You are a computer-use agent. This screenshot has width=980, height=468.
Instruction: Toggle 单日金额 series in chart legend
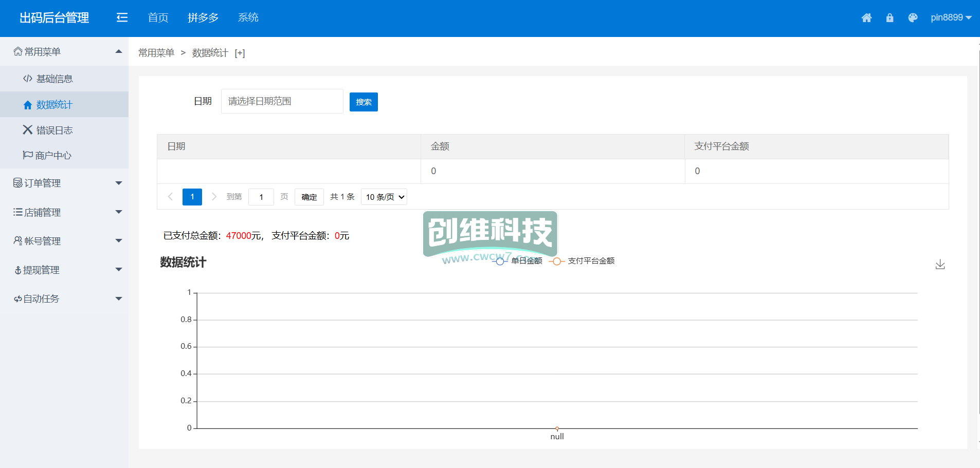(519, 261)
